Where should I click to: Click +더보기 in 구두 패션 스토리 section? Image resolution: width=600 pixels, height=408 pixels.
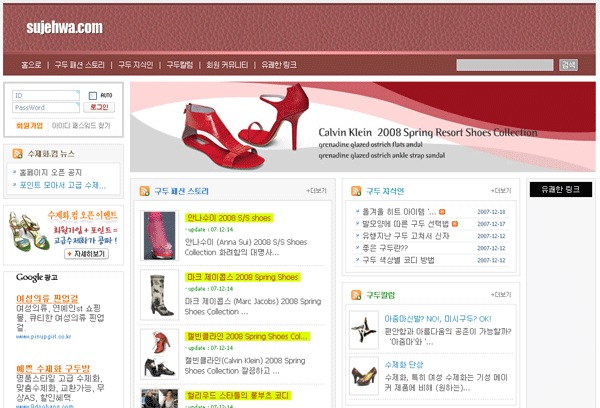[x=316, y=191]
